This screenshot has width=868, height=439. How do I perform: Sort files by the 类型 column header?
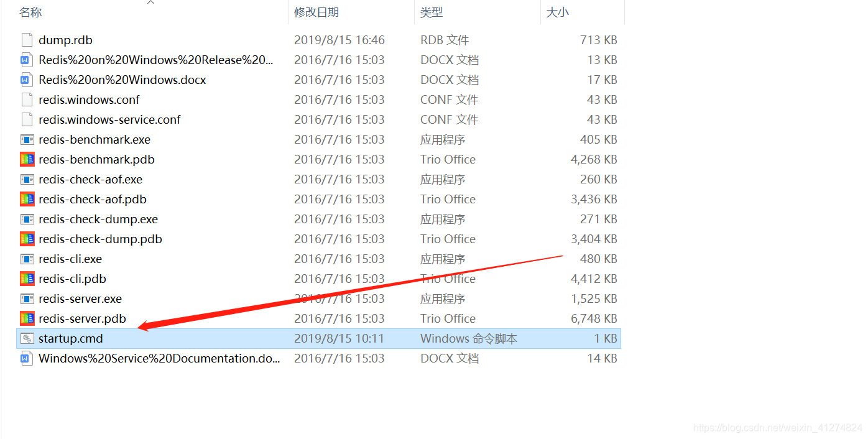432,12
